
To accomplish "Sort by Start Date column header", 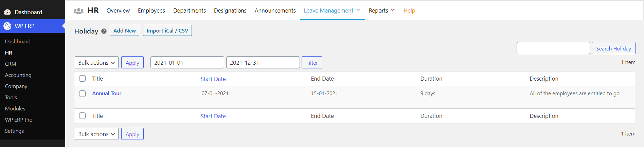I will [x=213, y=79].
